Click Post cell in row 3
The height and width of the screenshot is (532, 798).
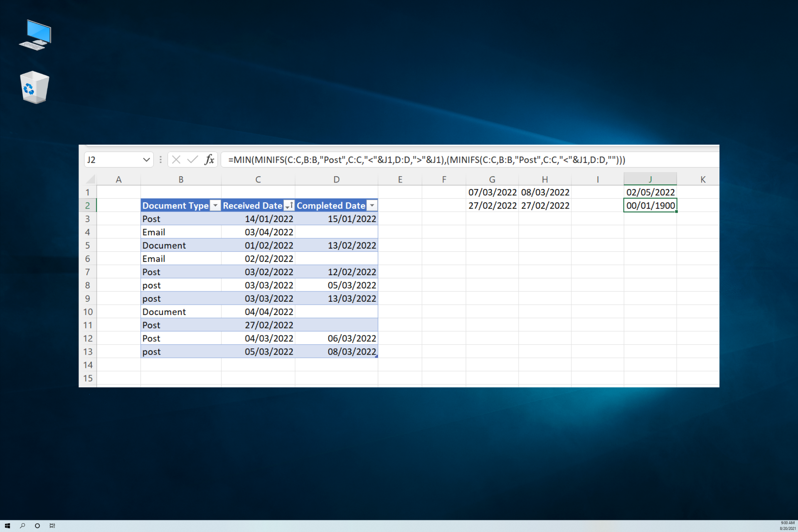click(181, 219)
